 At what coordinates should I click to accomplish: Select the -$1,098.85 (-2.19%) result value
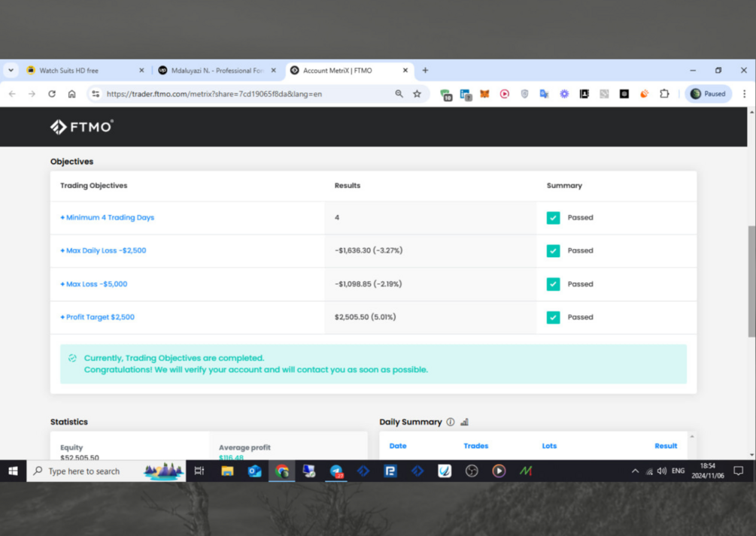(369, 284)
